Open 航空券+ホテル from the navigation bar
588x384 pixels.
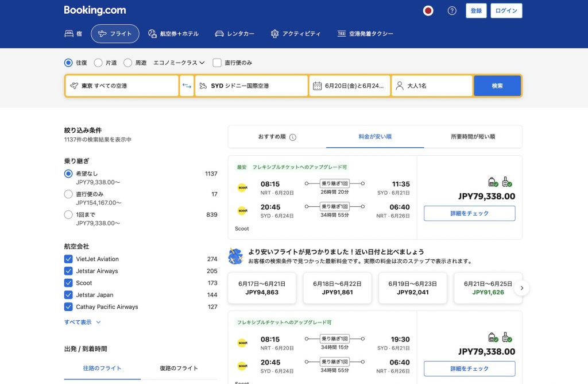pyautogui.click(x=173, y=34)
